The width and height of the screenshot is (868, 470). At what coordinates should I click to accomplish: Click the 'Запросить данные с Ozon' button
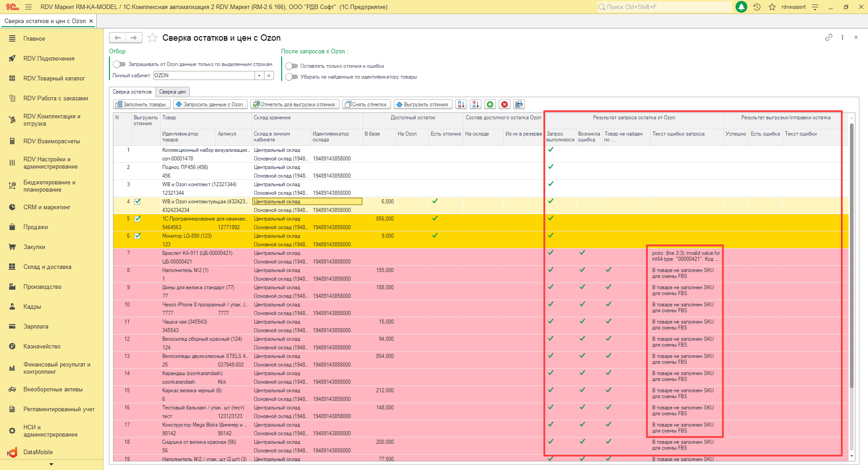(209, 104)
